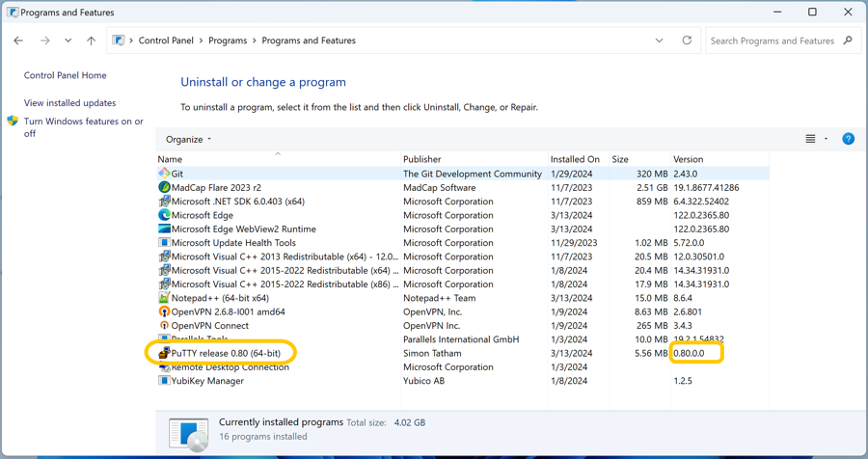This screenshot has height=459, width=868.
Task: Select the Yubico AB publisher cell
Action: (423, 380)
